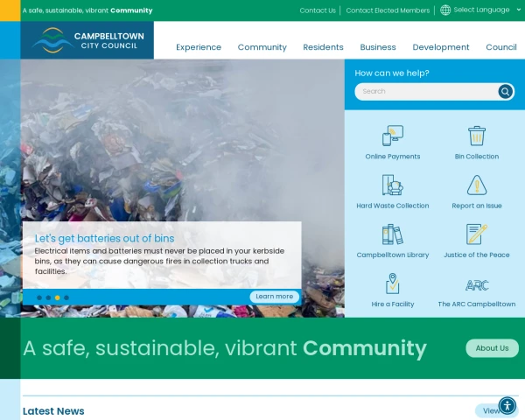The height and width of the screenshot is (420, 525).
Task: Click the Justice of the Peace icon
Action: pyautogui.click(x=477, y=234)
